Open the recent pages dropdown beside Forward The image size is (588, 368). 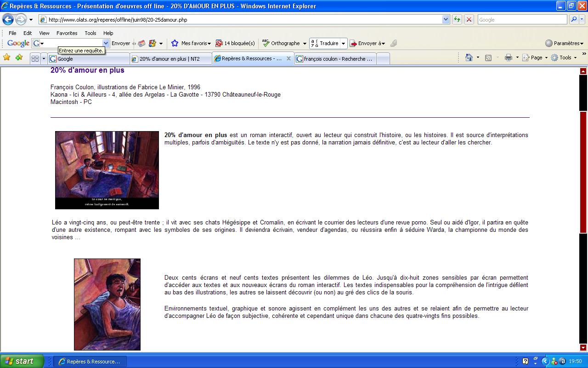[31, 20]
